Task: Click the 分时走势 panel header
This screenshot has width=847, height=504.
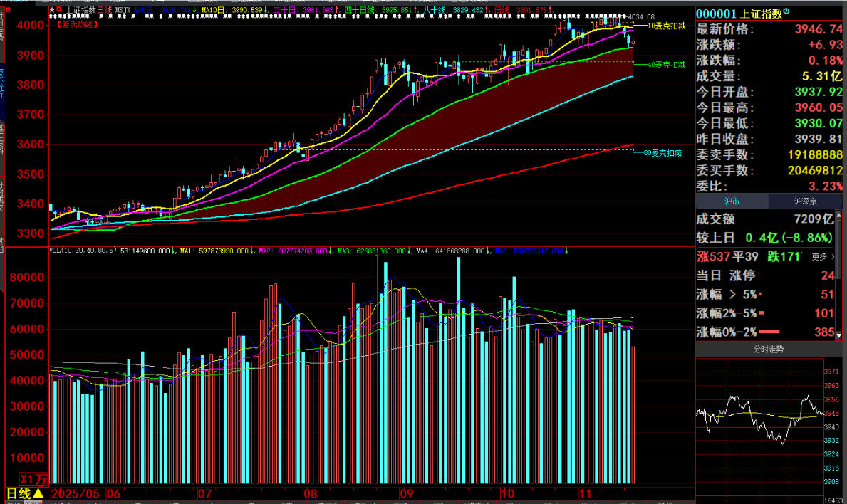Action: (x=769, y=349)
